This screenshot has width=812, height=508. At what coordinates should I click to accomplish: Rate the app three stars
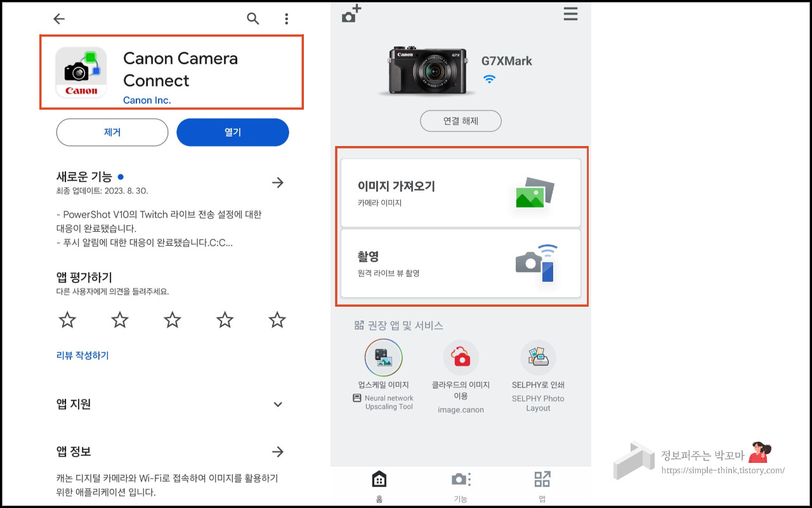[x=173, y=319]
